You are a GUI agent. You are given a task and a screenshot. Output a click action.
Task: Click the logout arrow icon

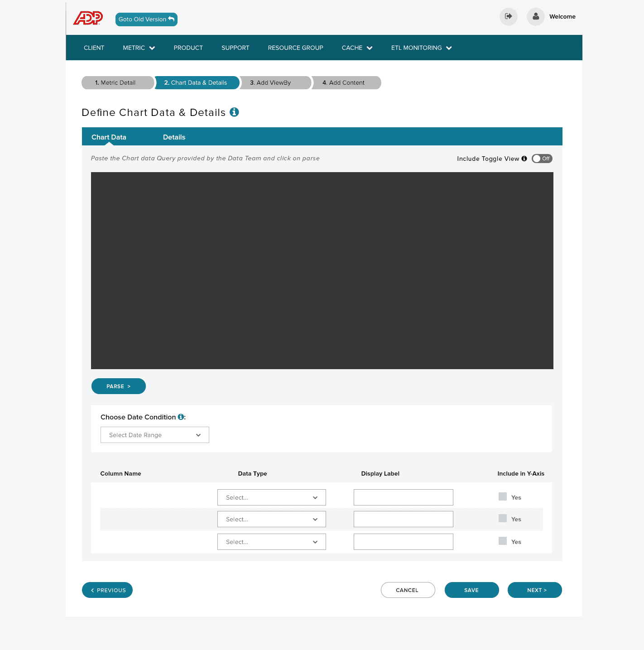pyautogui.click(x=509, y=16)
